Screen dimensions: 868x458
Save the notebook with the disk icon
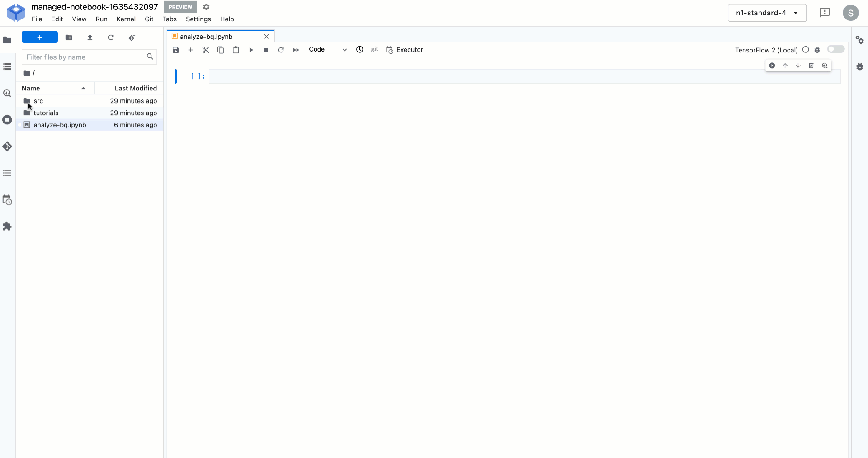click(x=176, y=50)
